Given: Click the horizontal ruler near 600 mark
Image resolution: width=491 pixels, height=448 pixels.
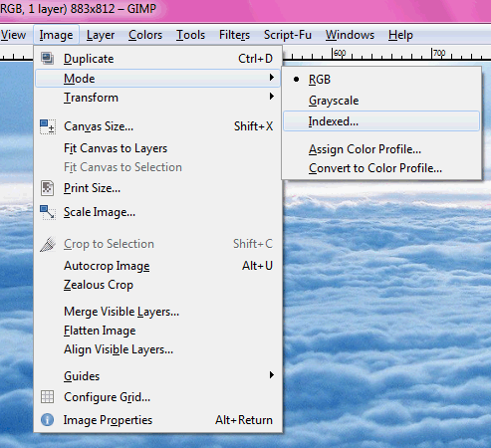Looking at the screenshot, I should click(x=339, y=53).
